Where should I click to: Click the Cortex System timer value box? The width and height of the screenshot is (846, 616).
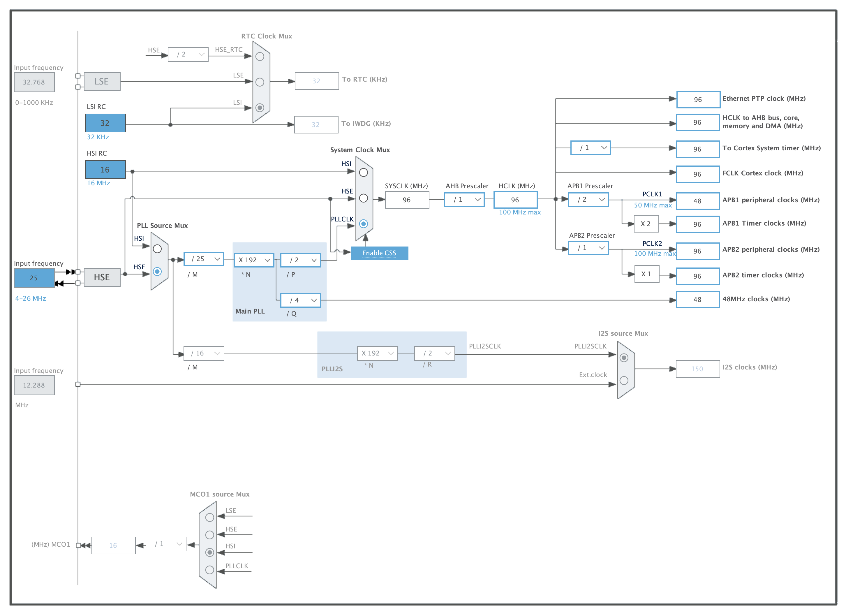tap(698, 149)
